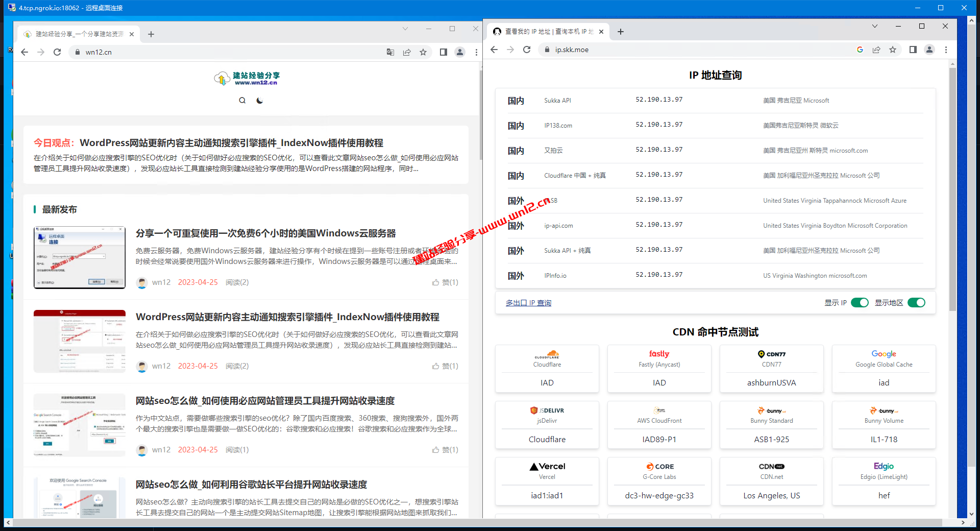The width and height of the screenshot is (980, 531).
Task: Click the Cloudflare logo in CDN test card
Action: tap(547, 355)
